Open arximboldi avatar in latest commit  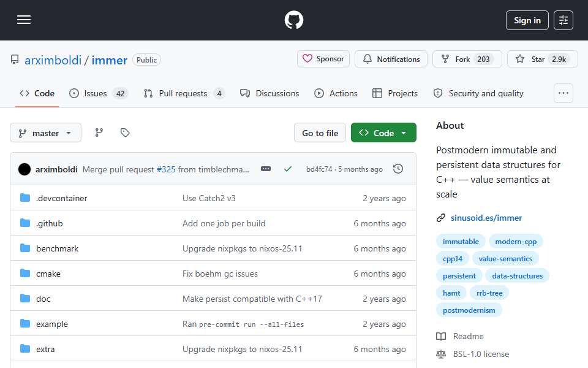point(24,169)
